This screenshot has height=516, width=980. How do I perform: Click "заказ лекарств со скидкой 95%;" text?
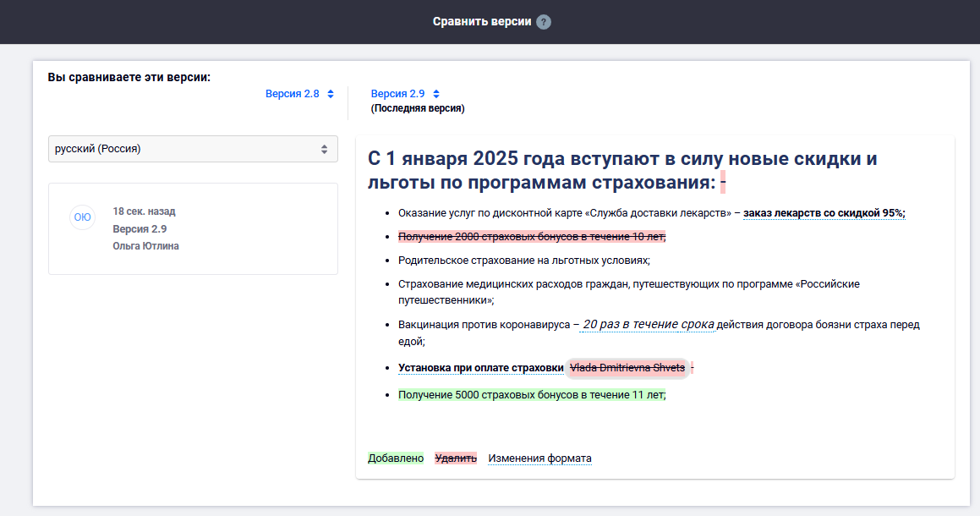(x=824, y=213)
